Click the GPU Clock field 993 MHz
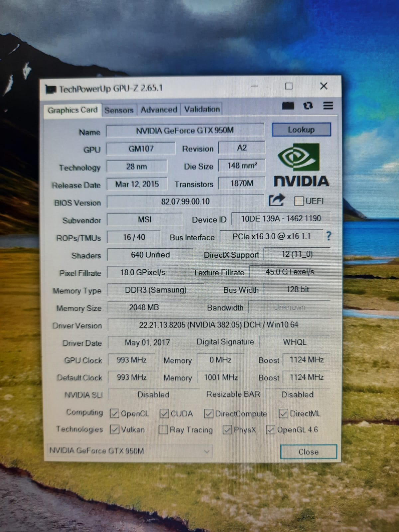This screenshot has height=532, width=399. point(132,360)
